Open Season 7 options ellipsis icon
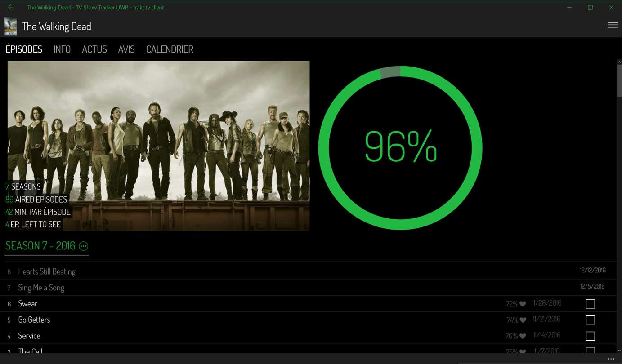This screenshot has width=622, height=364. (x=84, y=246)
